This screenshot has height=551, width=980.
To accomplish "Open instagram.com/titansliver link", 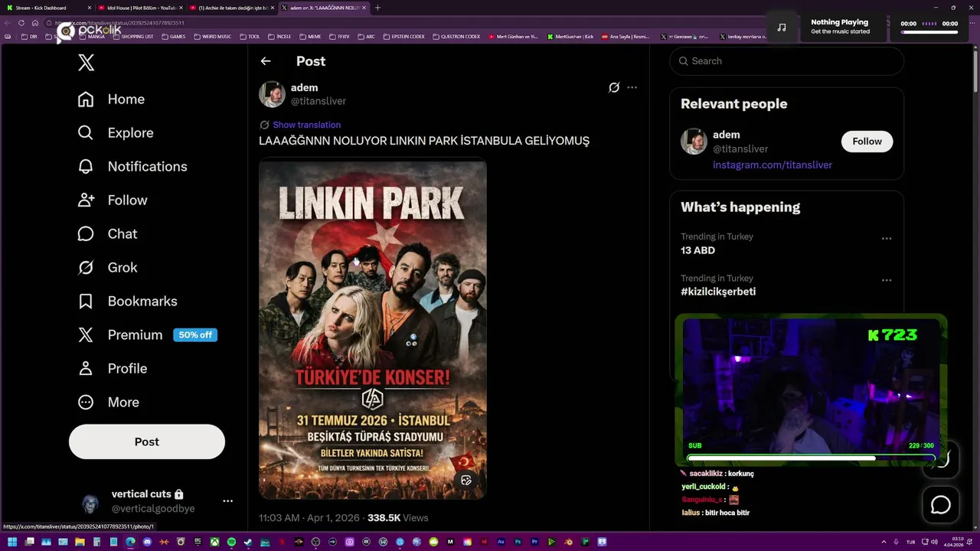I will click(773, 165).
